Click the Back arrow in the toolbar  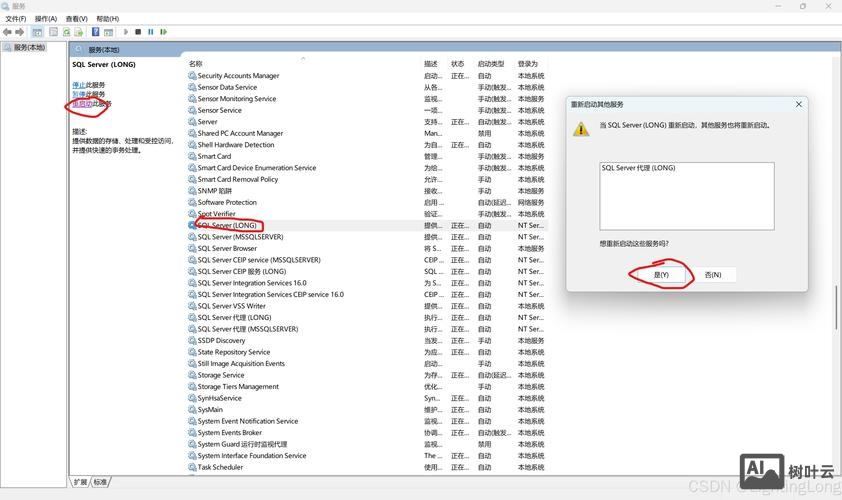[7, 32]
